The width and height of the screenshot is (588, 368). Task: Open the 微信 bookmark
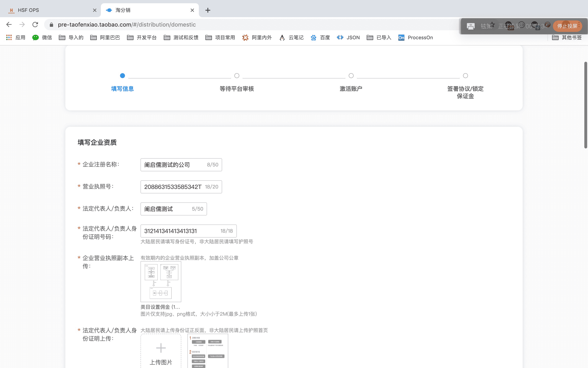click(x=42, y=37)
